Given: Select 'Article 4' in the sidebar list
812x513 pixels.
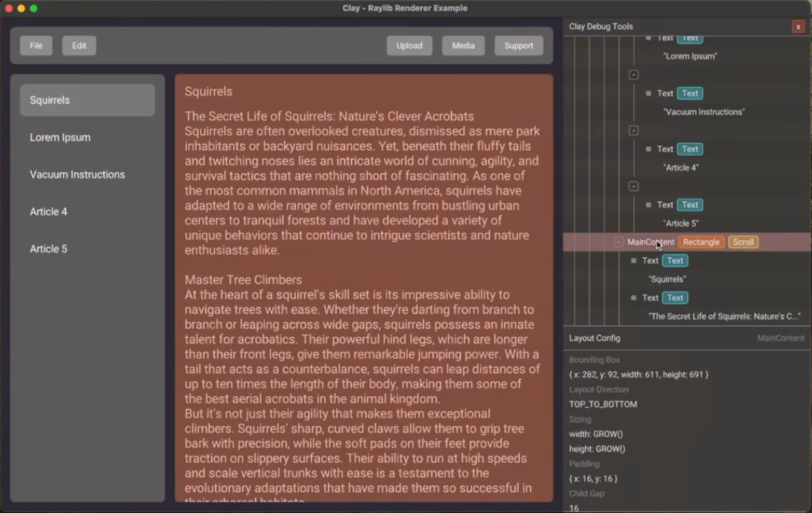Looking at the screenshot, I should (x=49, y=211).
